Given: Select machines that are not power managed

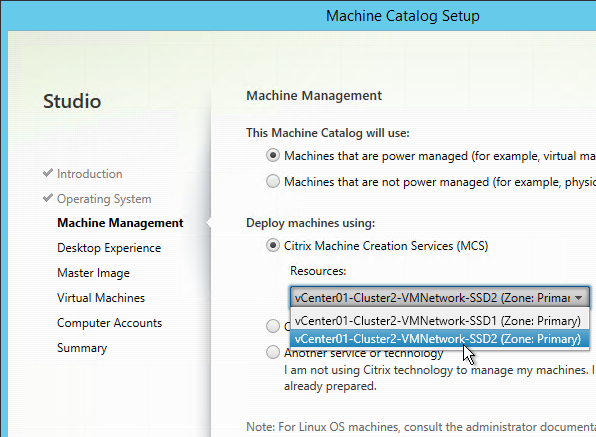Looking at the screenshot, I should tap(273, 181).
